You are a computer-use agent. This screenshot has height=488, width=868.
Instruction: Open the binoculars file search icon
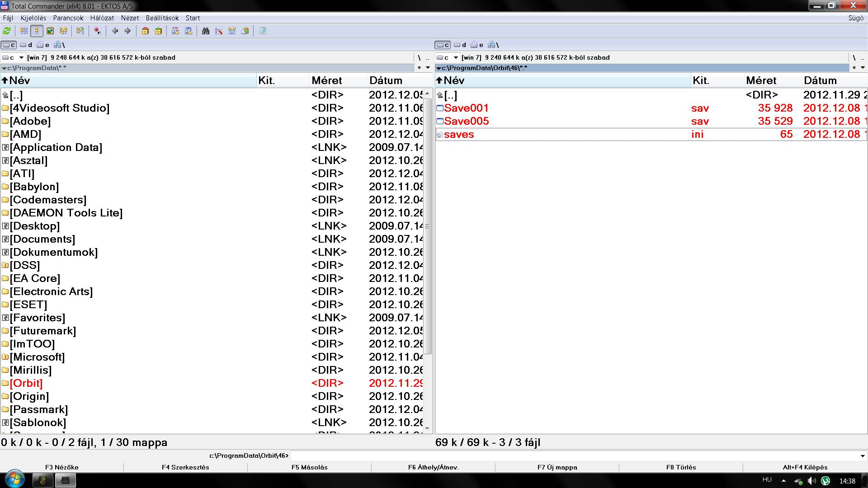click(206, 31)
